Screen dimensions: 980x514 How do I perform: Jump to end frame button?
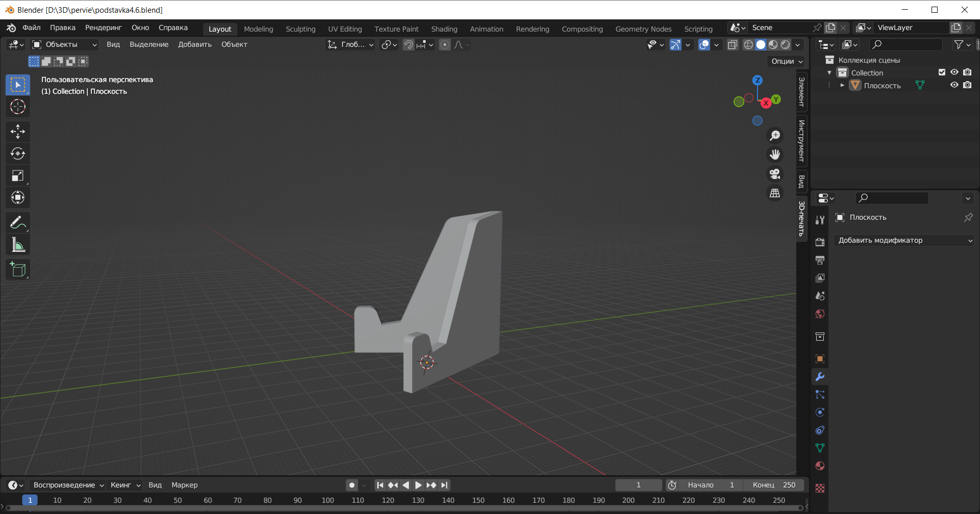(x=445, y=485)
